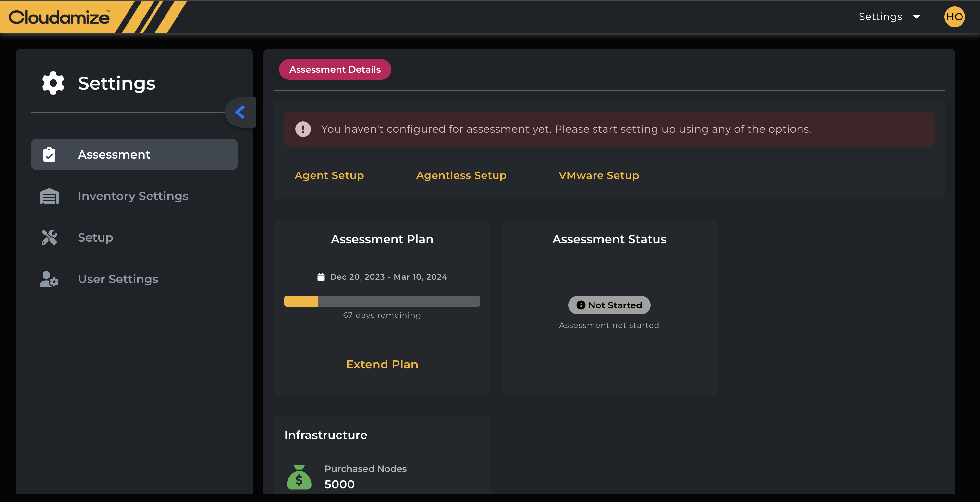
Task: Click the Settings gear icon in sidebar
Action: point(53,83)
